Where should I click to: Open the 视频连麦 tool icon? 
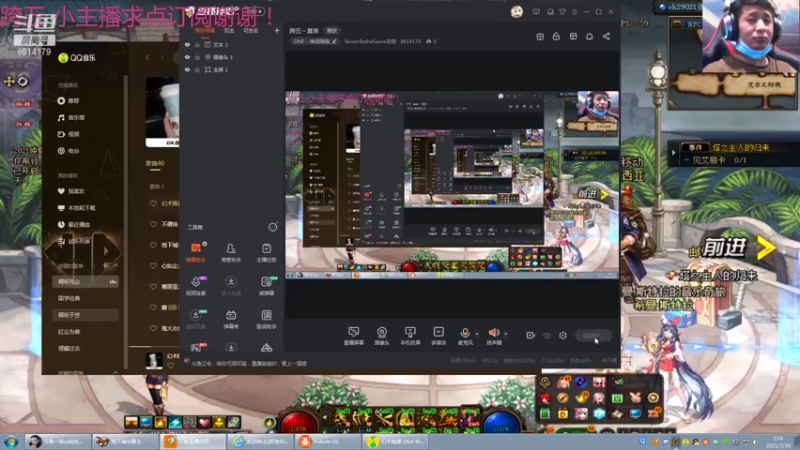[x=196, y=286]
